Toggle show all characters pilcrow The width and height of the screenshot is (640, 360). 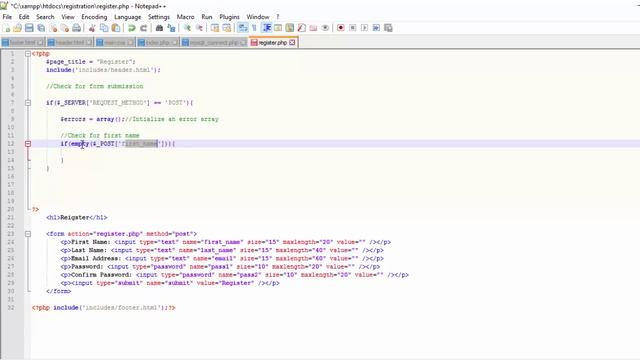point(254,28)
